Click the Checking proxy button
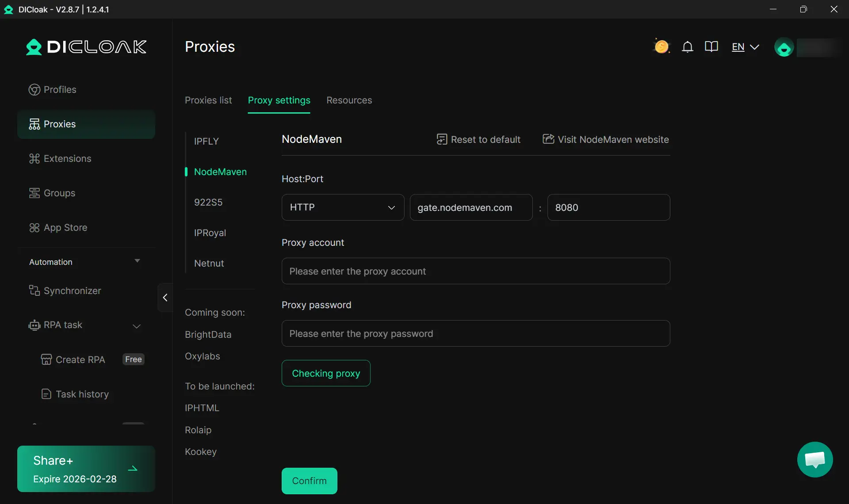Viewport: 849px width, 504px height. [326, 373]
